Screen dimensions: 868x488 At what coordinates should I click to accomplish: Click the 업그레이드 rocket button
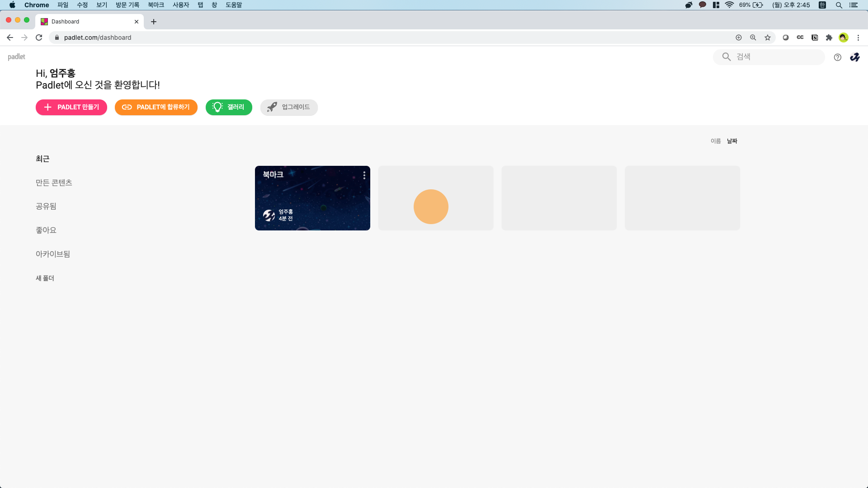click(289, 107)
